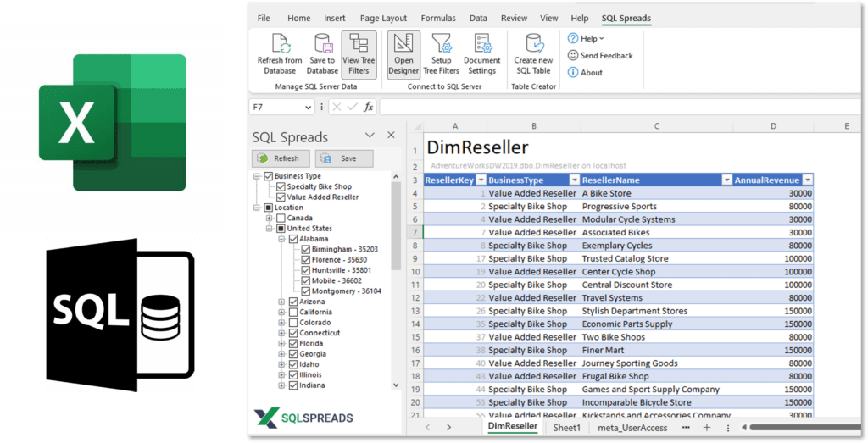The height and width of the screenshot is (443, 868).
Task: Open the Page Layout tab
Action: (383, 19)
